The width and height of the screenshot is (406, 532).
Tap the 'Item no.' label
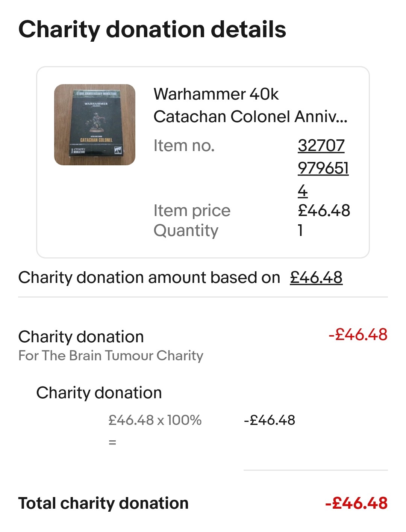pyautogui.click(x=184, y=146)
